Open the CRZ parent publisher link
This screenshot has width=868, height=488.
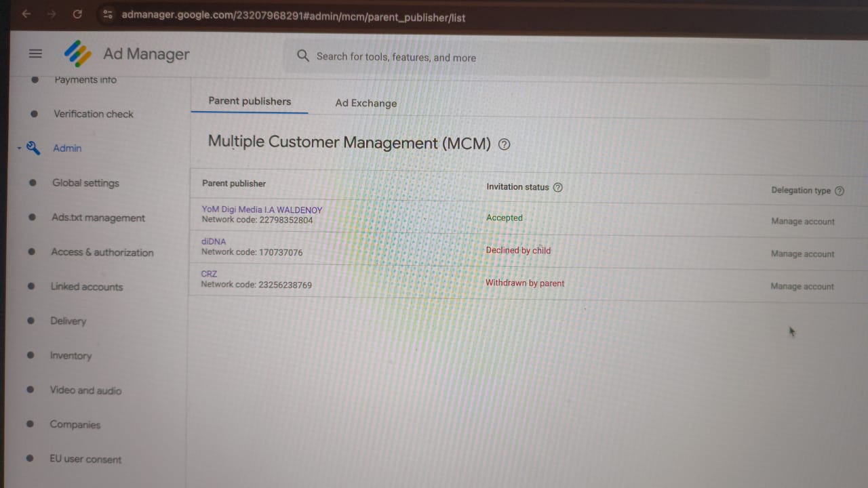click(x=209, y=274)
